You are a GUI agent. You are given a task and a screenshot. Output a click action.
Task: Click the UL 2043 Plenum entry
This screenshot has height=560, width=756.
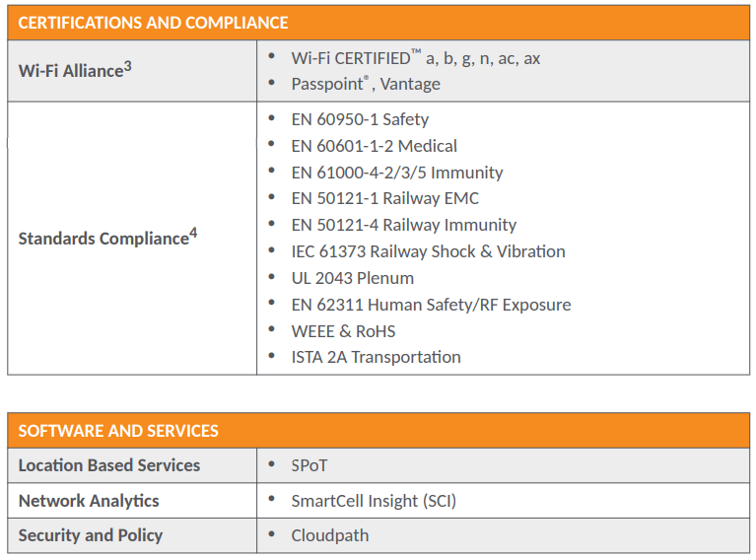[x=352, y=278]
